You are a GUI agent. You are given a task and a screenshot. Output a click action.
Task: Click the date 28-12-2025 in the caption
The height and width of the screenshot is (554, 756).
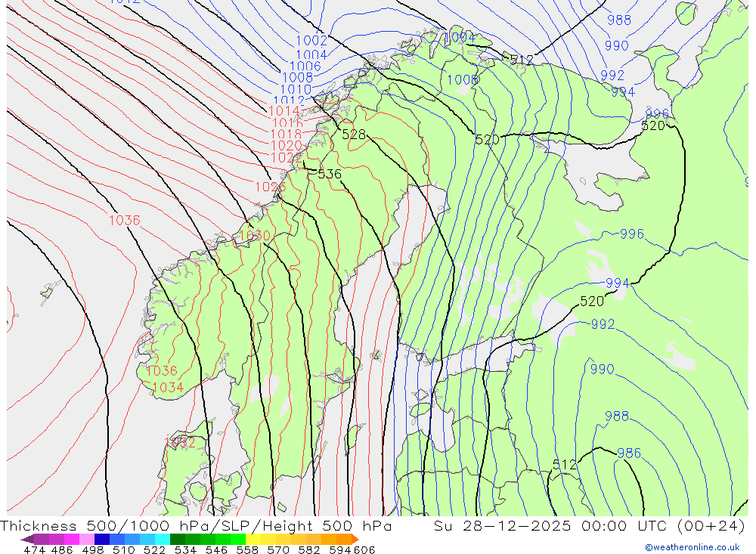pos(517,525)
